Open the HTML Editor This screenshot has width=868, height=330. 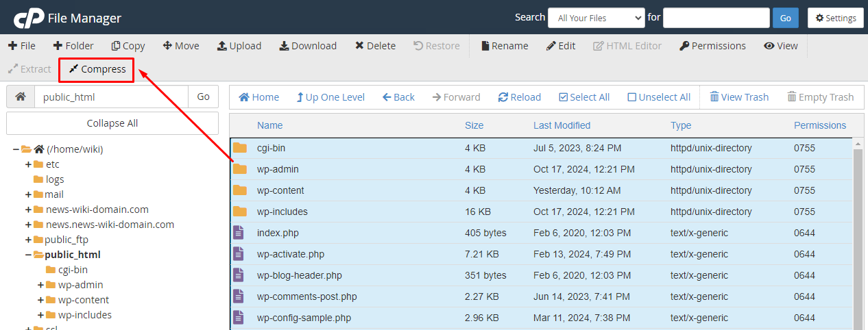pos(627,46)
